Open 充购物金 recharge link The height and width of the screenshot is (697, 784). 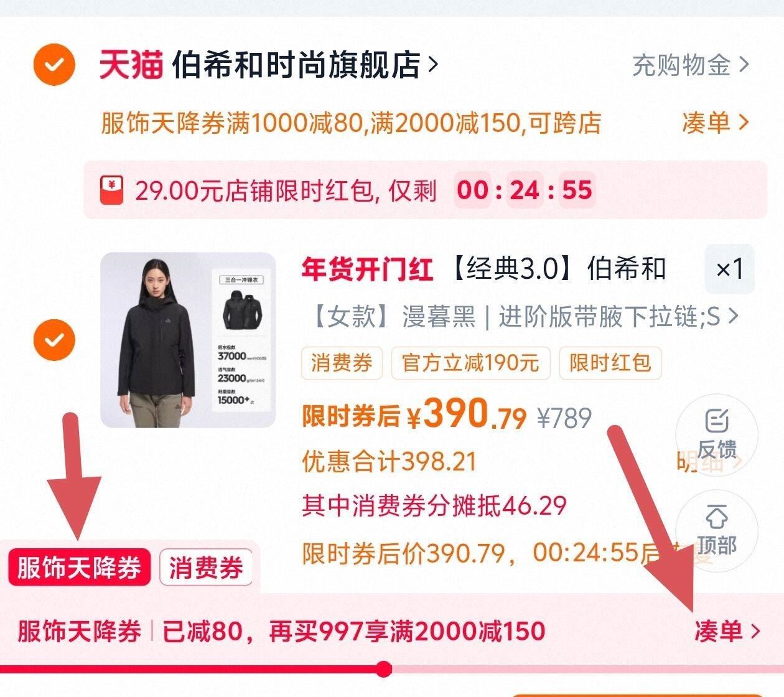click(691, 65)
